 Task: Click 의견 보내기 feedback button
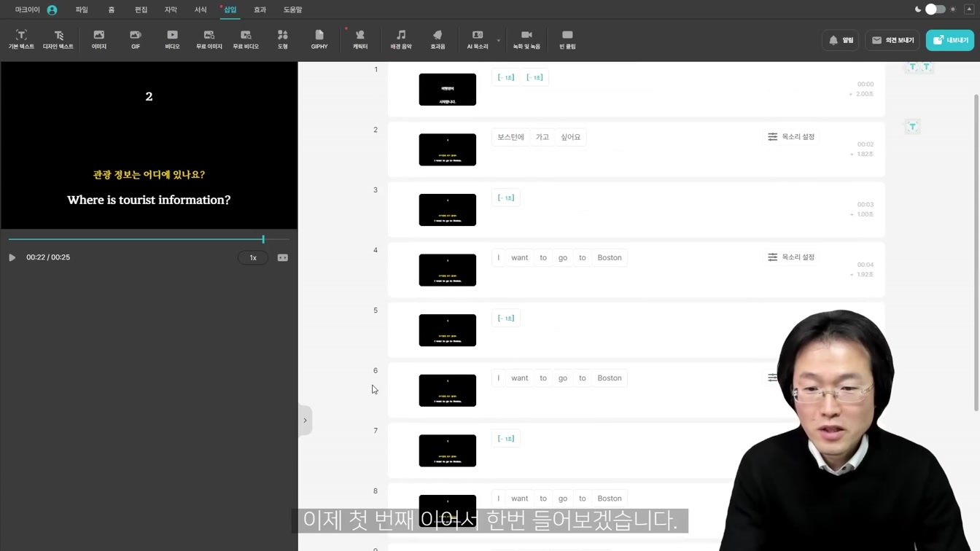tap(893, 40)
